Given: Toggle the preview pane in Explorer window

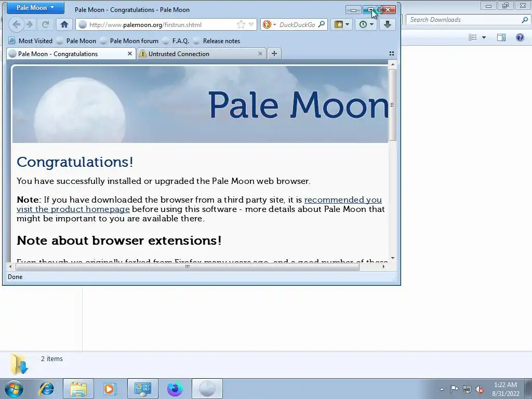Looking at the screenshot, I should (x=501, y=37).
